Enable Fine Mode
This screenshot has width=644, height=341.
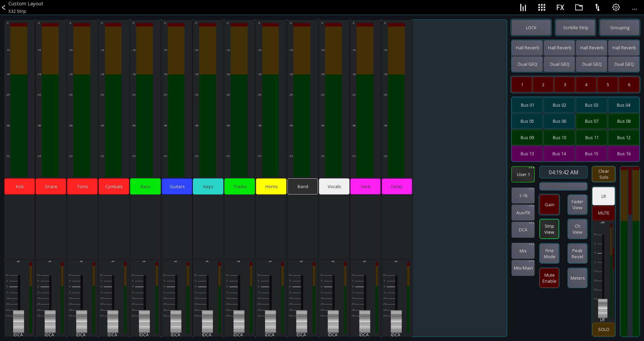pyautogui.click(x=549, y=253)
